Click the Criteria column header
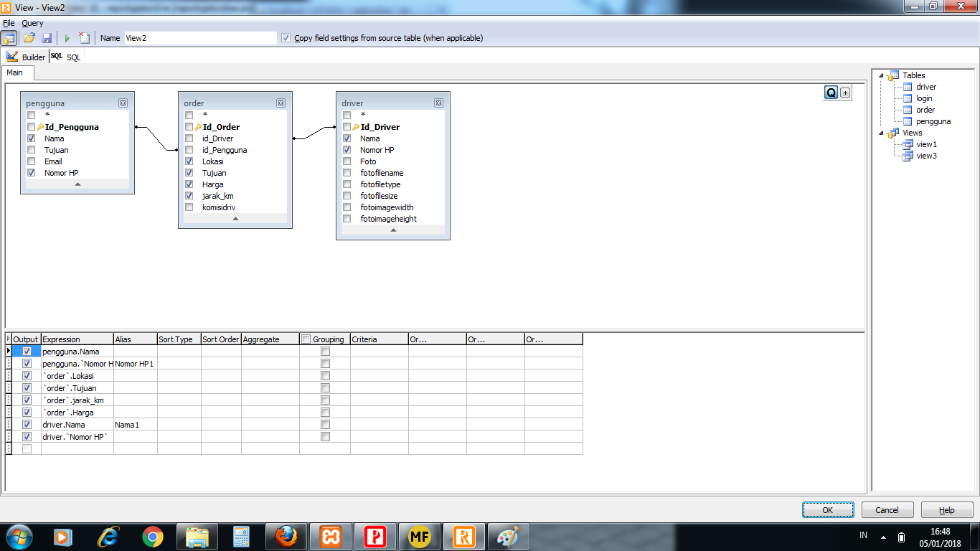Image resolution: width=980 pixels, height=551 pixels. pos(380,339)
